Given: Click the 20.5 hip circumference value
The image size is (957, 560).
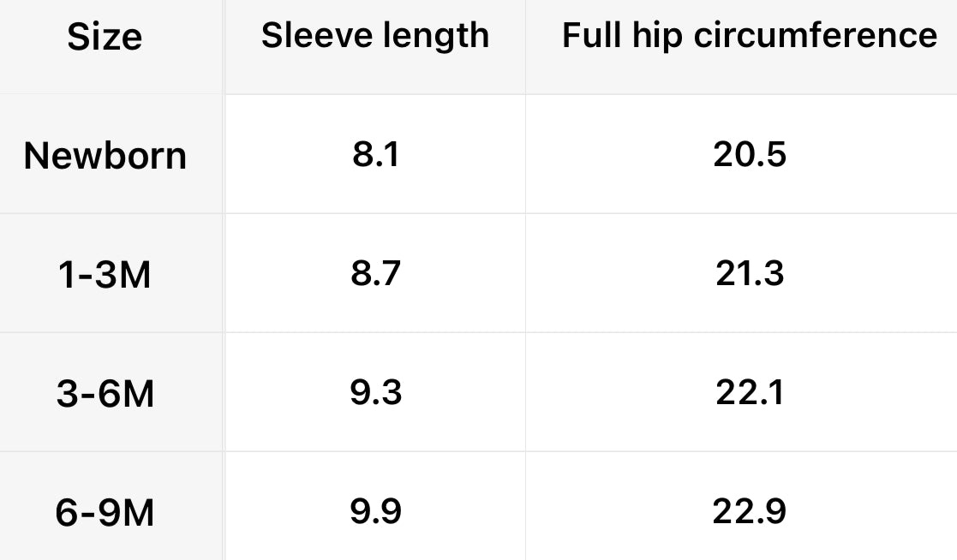Looking at the screenshot, I should (749, 155).
